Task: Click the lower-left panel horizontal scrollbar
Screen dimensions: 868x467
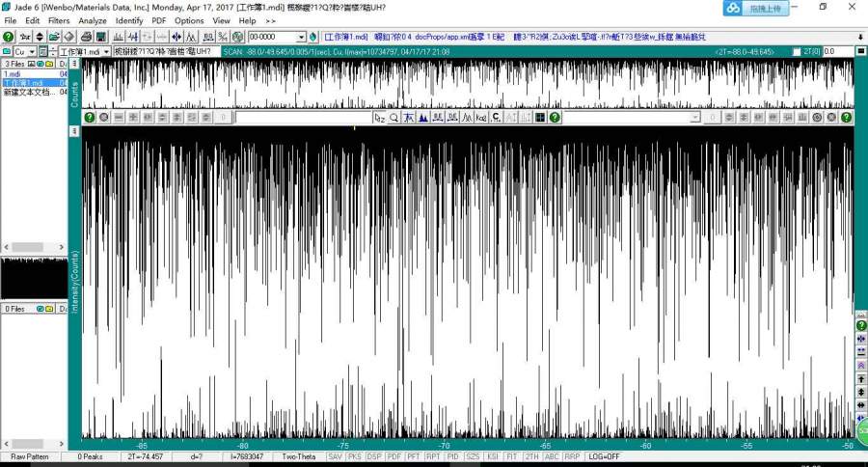Action: (x=34, y=444)
